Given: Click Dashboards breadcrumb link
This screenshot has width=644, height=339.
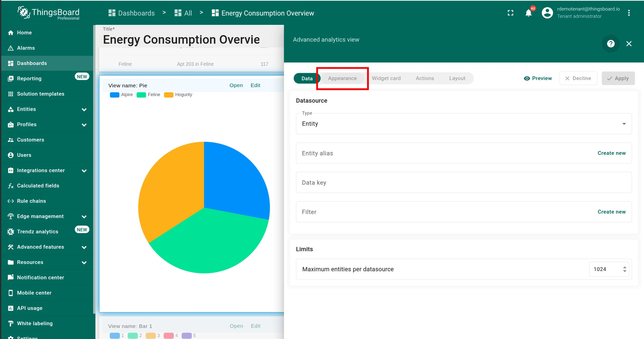Looking at the screenshot, I should click(x=132, y=13).
